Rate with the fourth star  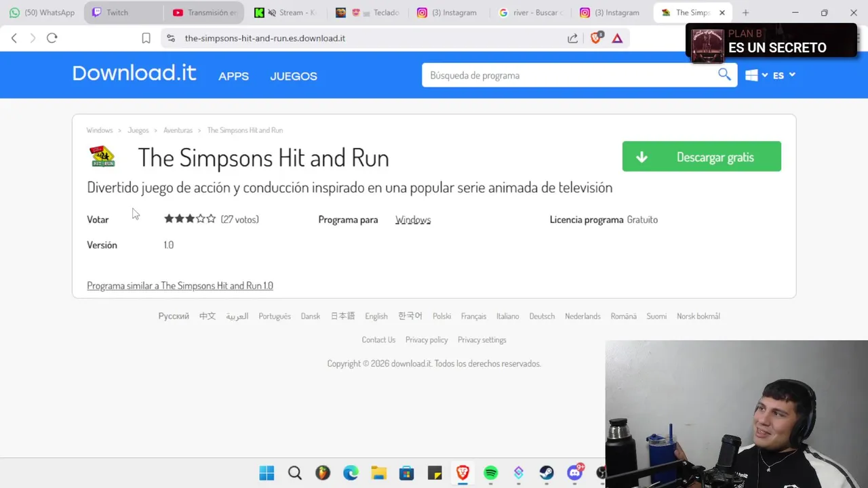(201, 218)
